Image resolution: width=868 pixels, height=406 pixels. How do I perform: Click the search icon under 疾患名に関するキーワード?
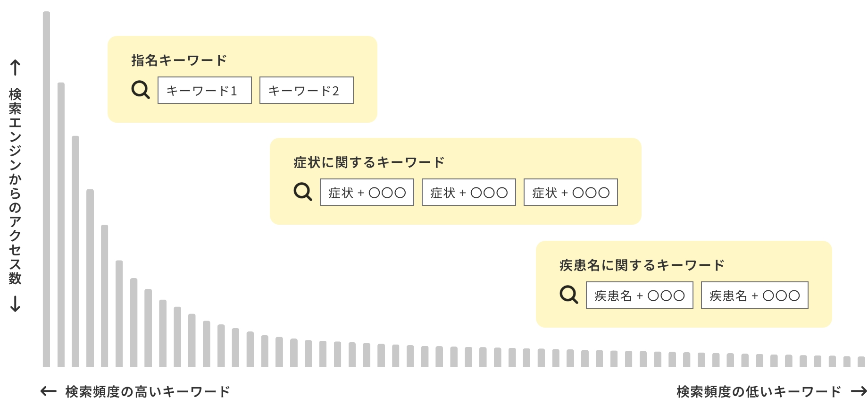(x=569, y=295)
